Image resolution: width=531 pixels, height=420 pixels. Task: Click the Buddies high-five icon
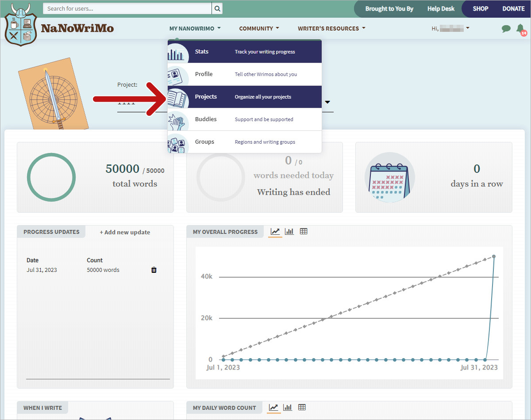click(178, 120)
